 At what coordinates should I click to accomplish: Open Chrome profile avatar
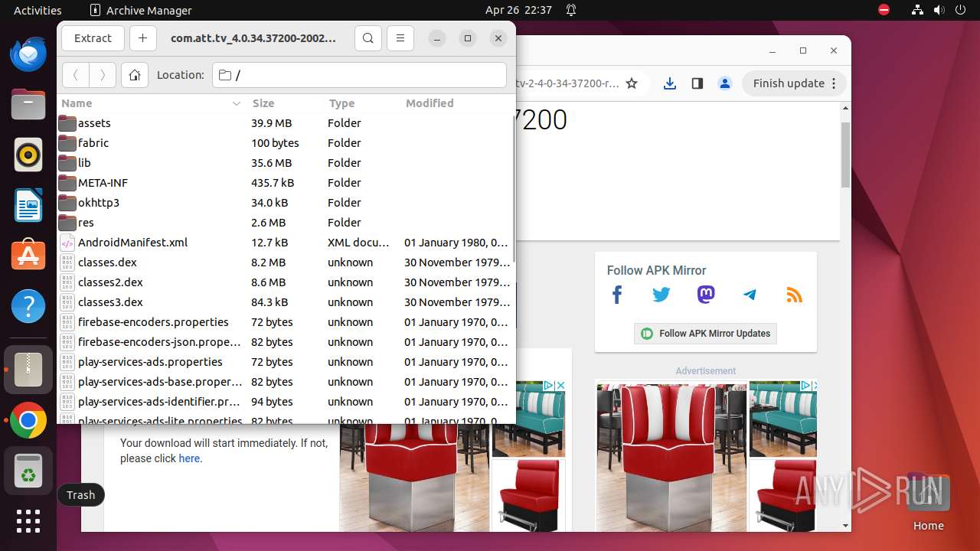pyautogui.click(x=725, y=83)
